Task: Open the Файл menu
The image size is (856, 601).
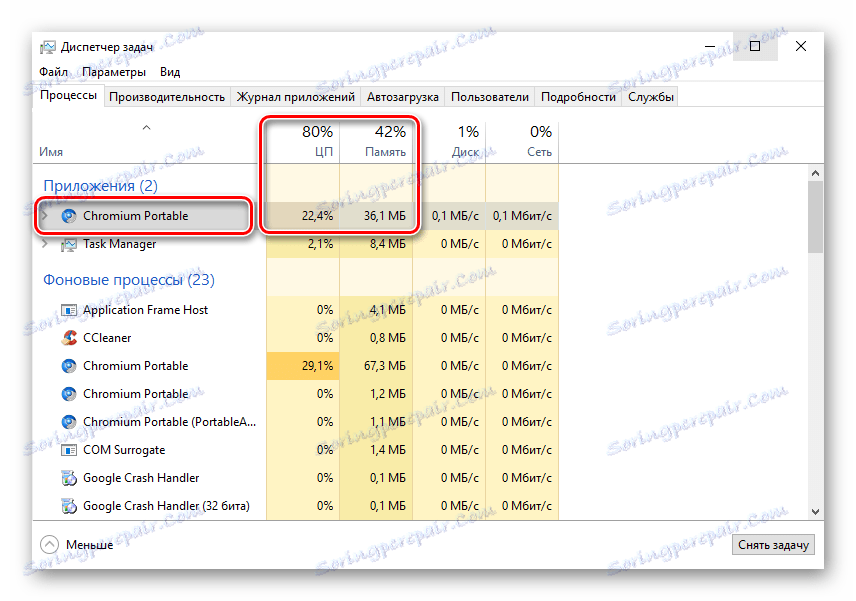Action: tap(54, 72)
